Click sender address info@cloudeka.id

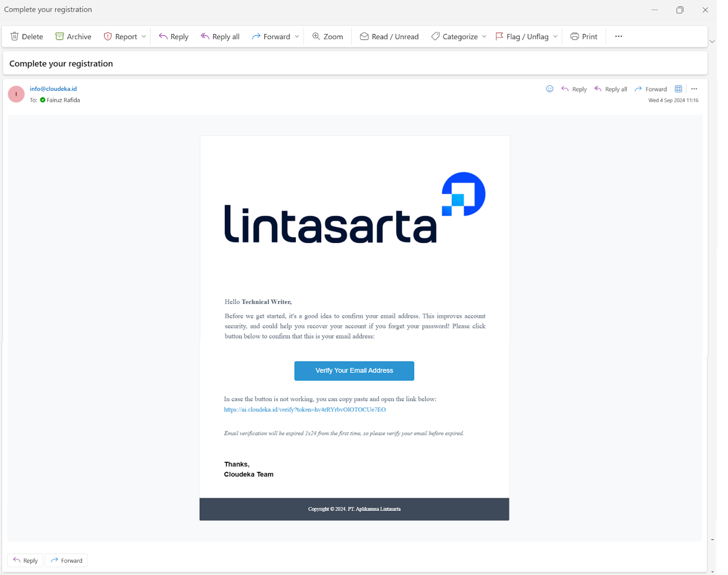pyautogui.click(x=53, y=89)
